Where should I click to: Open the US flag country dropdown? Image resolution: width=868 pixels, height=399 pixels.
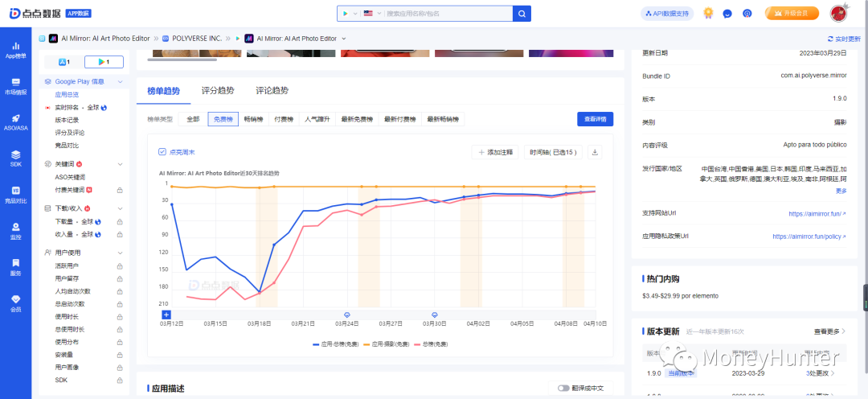tap(373, 14)
